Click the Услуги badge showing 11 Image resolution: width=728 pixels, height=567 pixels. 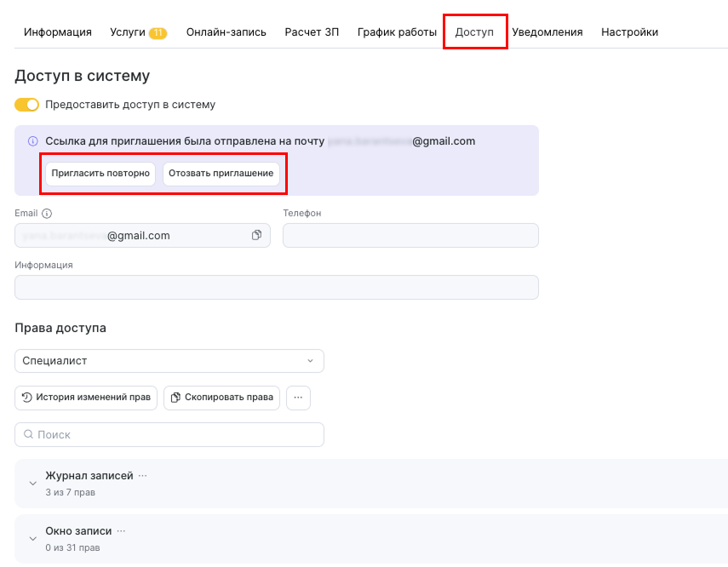click(158, 33)
